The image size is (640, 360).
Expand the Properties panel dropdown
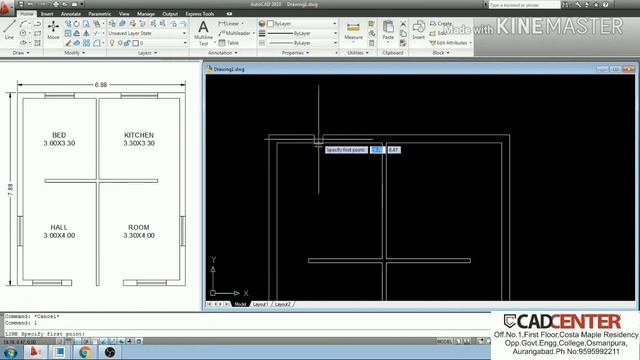tap(296, 53)
